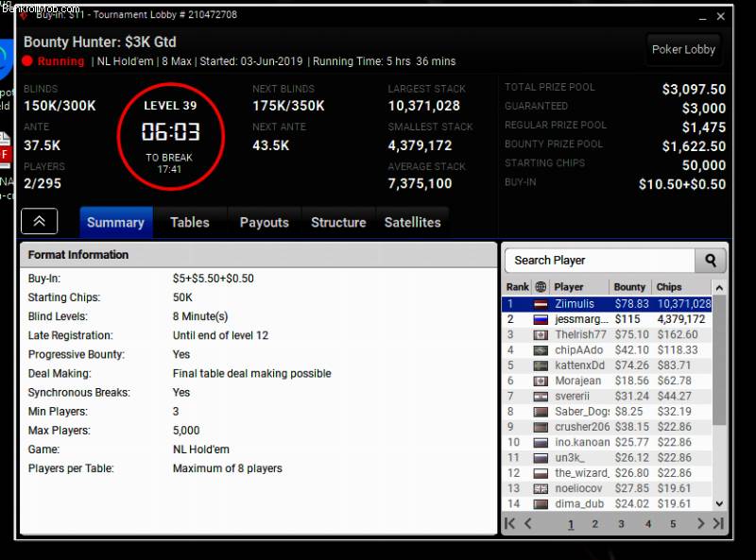This screenshot has width=756, height=560.
Task: View the Payouts tab
Action: coord(265,222)
